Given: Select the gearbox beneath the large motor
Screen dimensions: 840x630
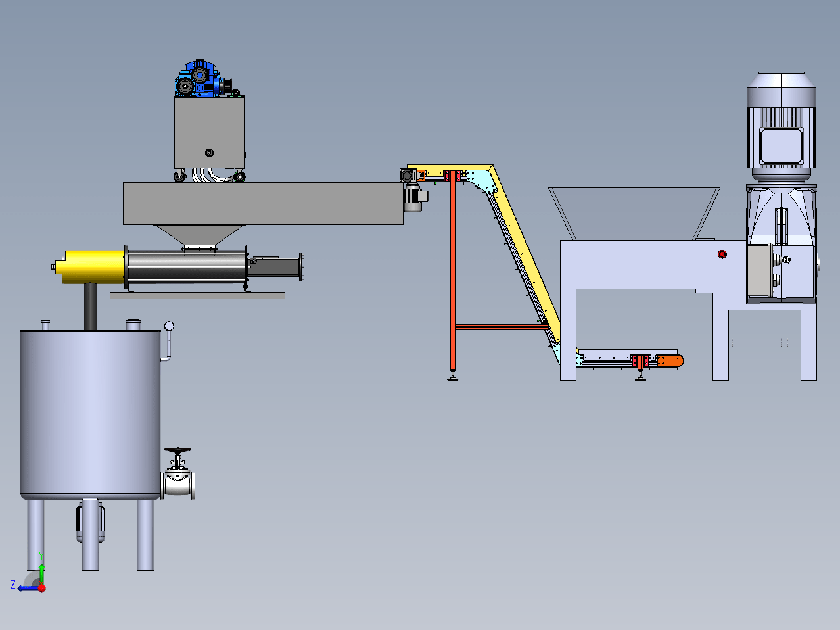Looking at the screenshot, I should coord(781,243).
